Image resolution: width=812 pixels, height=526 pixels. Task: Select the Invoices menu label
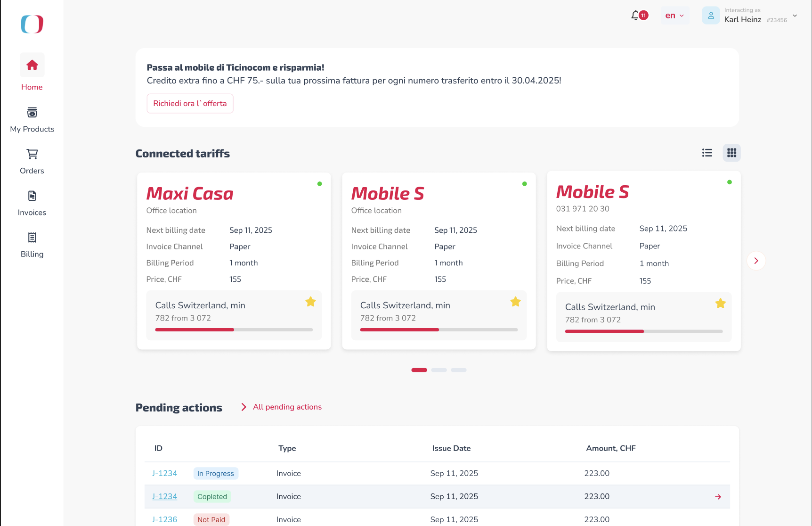32,213
